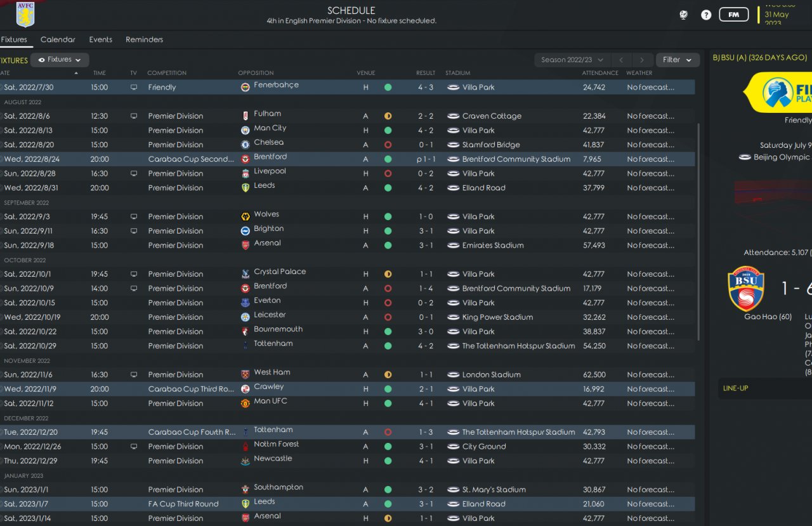The width and height of the screenshot is (812, 526).
Task: Click the Liverpool club badge
Action: [x=246, y=174]
